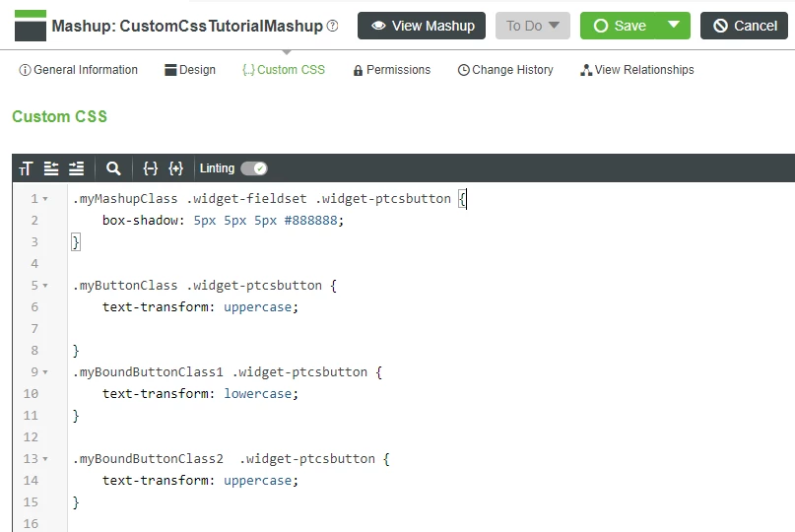The image size is (795, 532).
Task: Click the indent lines toolbar icon
Action: pyautogui.click(x=76, y=168)
